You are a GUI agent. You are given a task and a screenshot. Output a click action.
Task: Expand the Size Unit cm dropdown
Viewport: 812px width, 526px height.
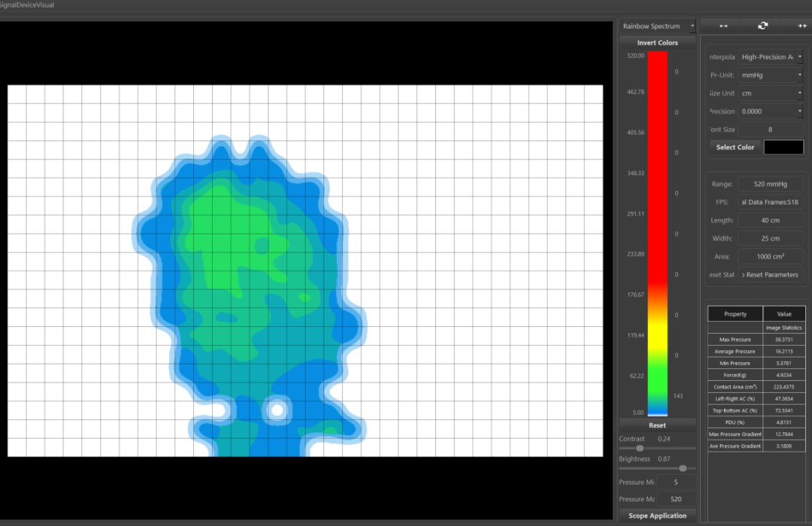[771, 93]
